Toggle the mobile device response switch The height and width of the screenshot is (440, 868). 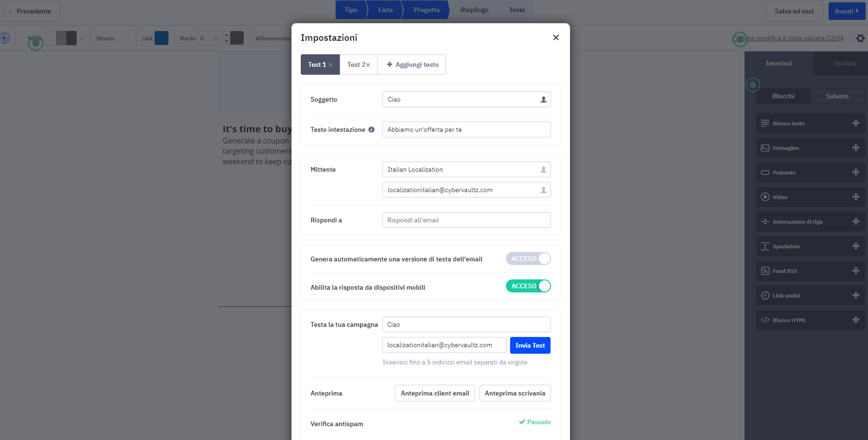(528, 286)
